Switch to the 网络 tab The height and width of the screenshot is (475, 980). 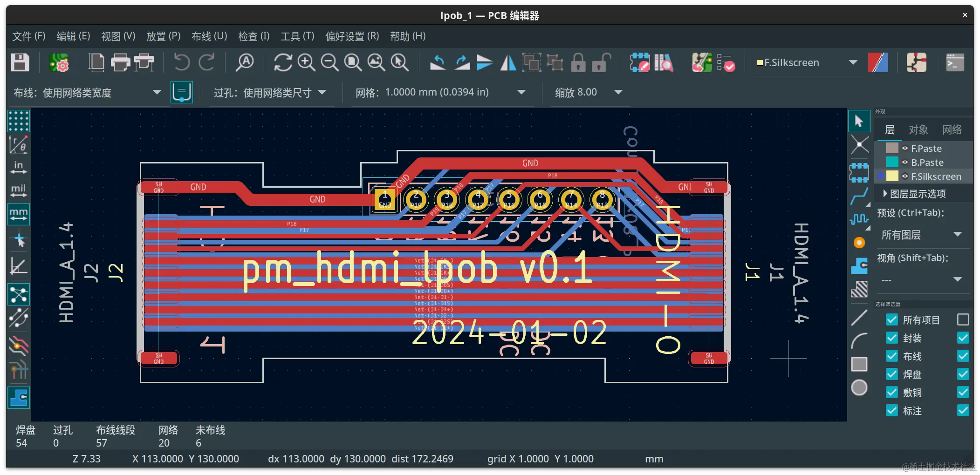click(x=952, y=129)
